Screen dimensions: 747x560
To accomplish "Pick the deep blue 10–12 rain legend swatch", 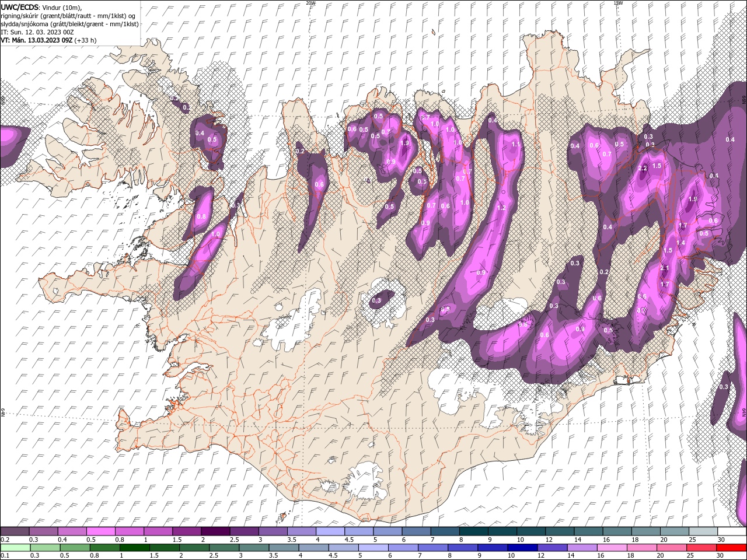I will pyautogui.click(x=522, y=548).
